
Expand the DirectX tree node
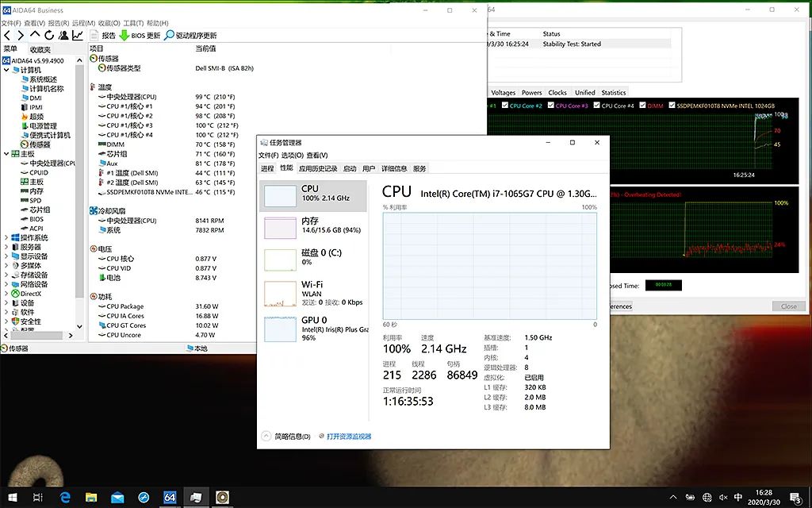point(6,294)
